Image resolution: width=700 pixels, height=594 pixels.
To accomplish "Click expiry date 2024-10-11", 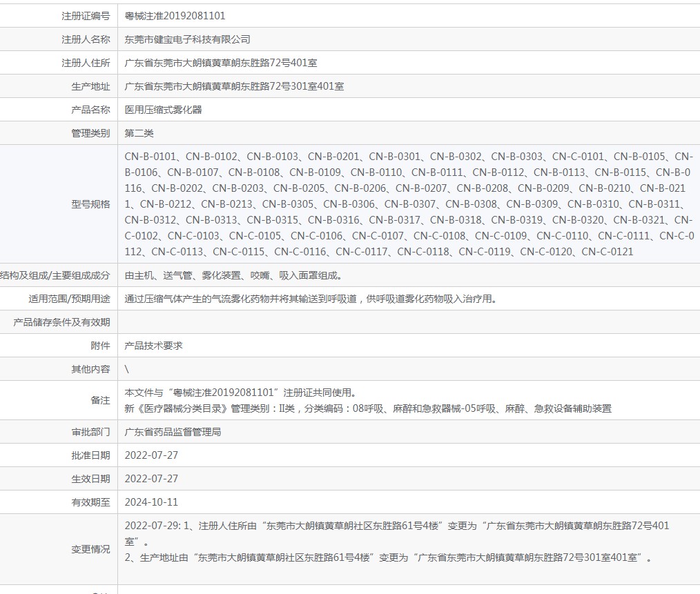I will [x=151, y=502].
